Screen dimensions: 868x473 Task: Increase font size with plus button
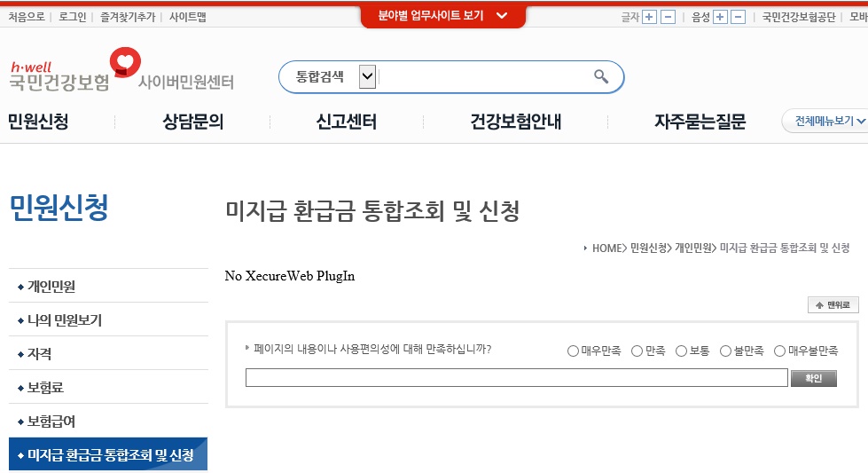point(649,17)
